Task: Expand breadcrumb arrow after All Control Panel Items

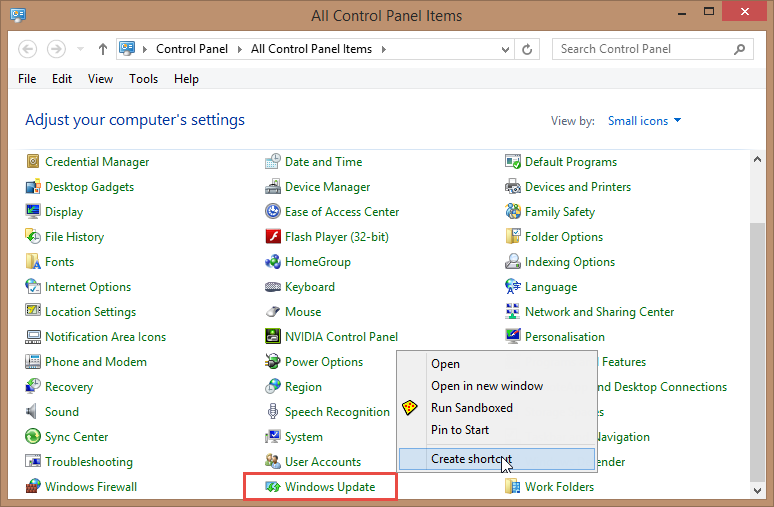Action: tap(384, 49)
